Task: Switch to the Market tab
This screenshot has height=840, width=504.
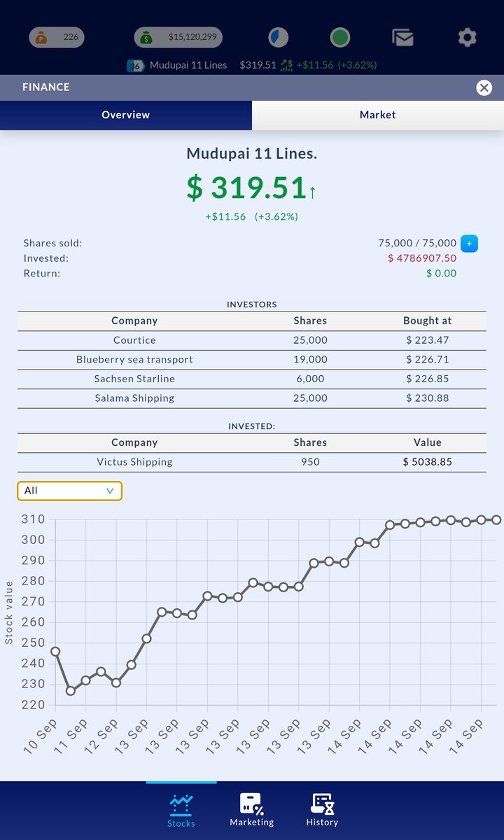Action: [378, 115]
